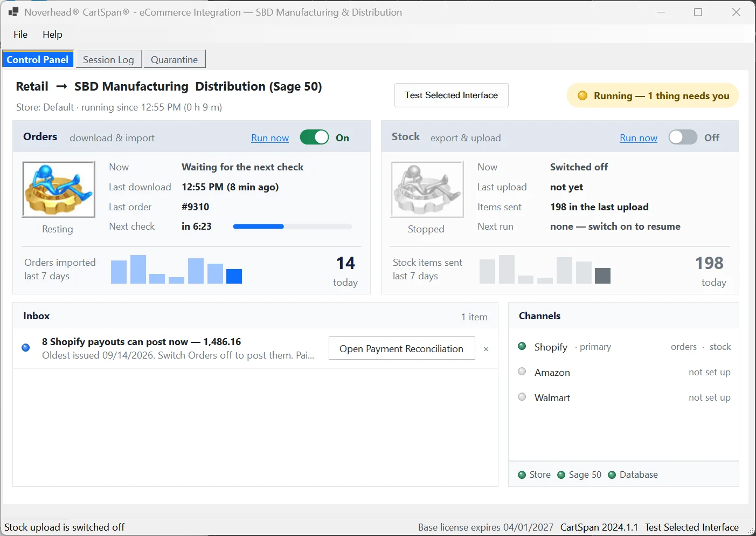
Task: Click the Database connection green indicator
Action: coord(612,475)
